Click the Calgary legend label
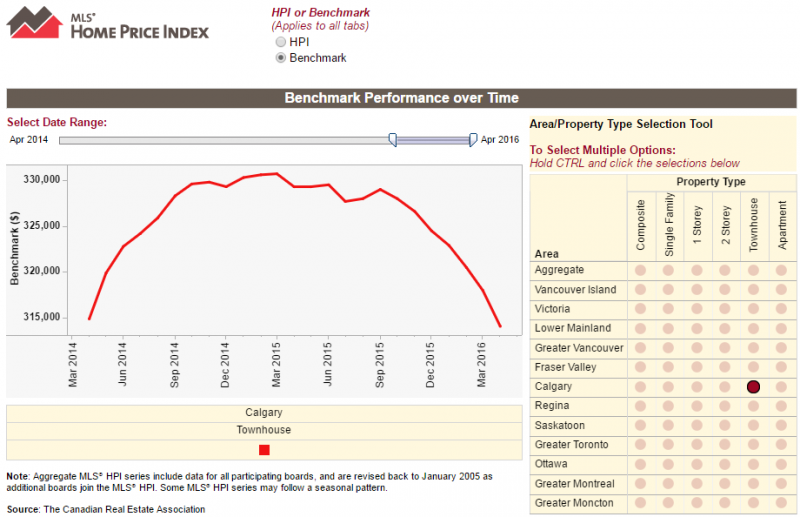800x517 pixels. point(264,412)
